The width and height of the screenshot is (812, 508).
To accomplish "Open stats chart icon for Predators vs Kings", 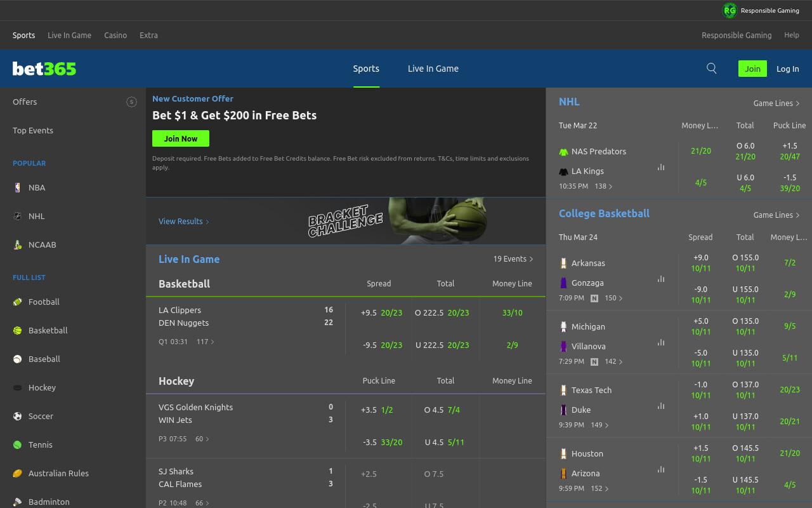I will [x=661, y=168].
